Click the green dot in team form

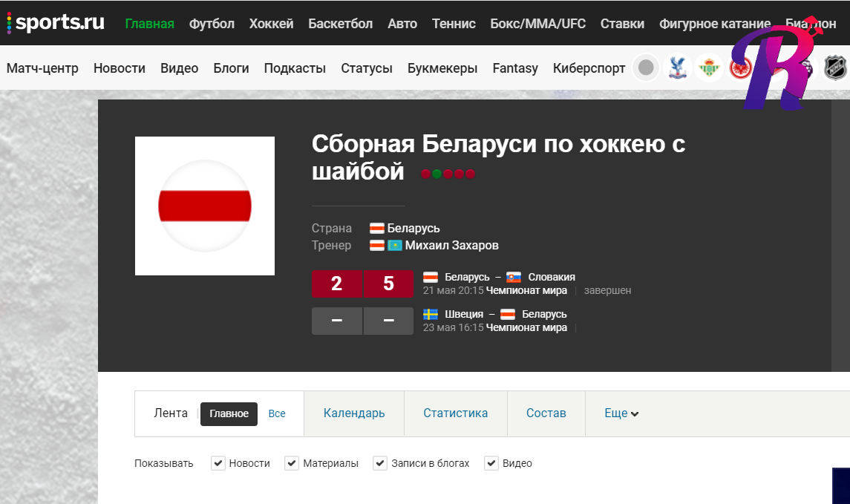[437, 174]
